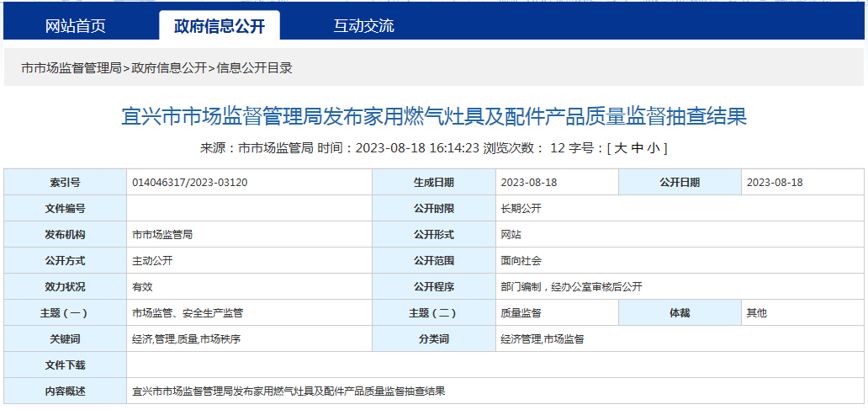This screenshot has width=868, height=410.
Task: Click the article title about 家用燃气灶具
Action: coord(434,117)
